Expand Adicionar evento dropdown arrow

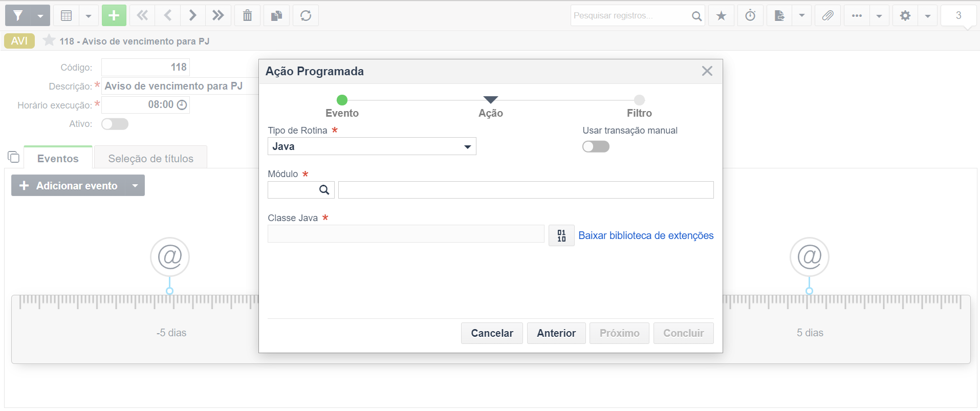click(135, 185)
